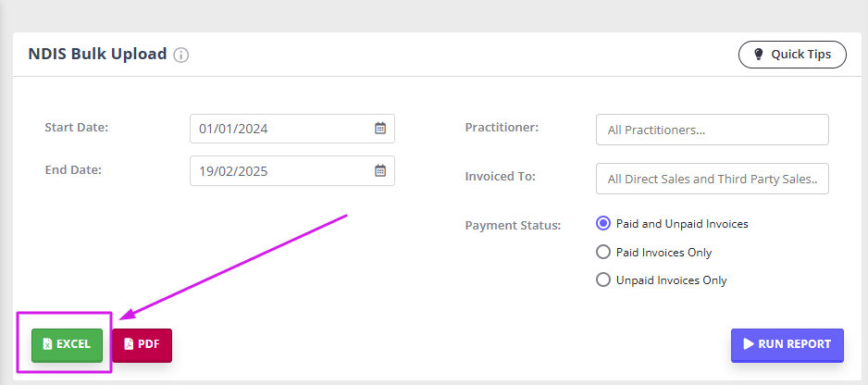Click the spreadsheet icon on the Excel button

point(47,344)
